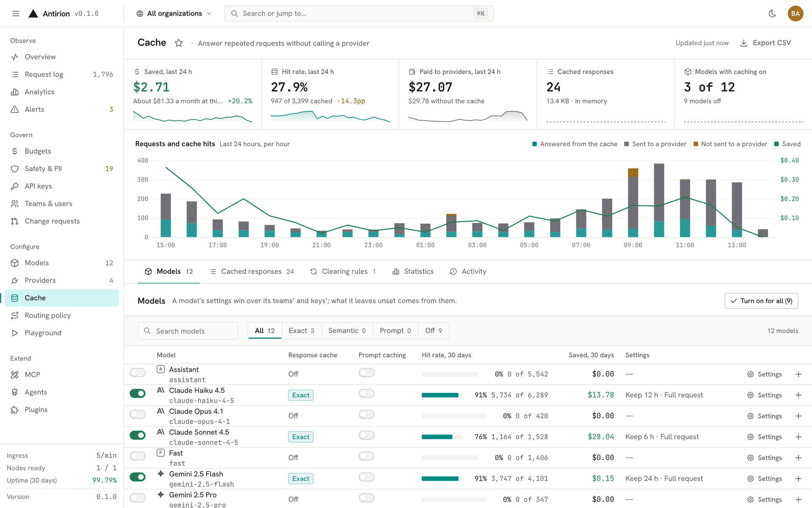Switch to Cached responses tab
Screen dimensions: 812x508
point(252,271)
